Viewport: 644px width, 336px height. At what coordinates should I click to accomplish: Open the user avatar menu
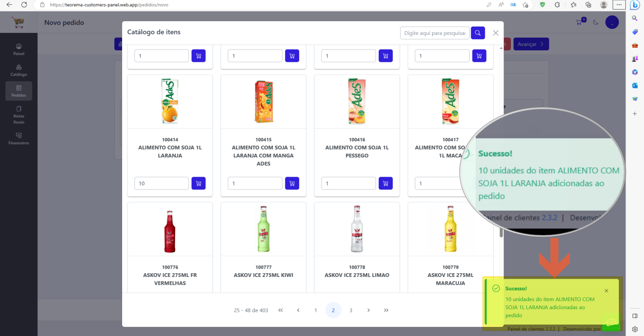612,22
